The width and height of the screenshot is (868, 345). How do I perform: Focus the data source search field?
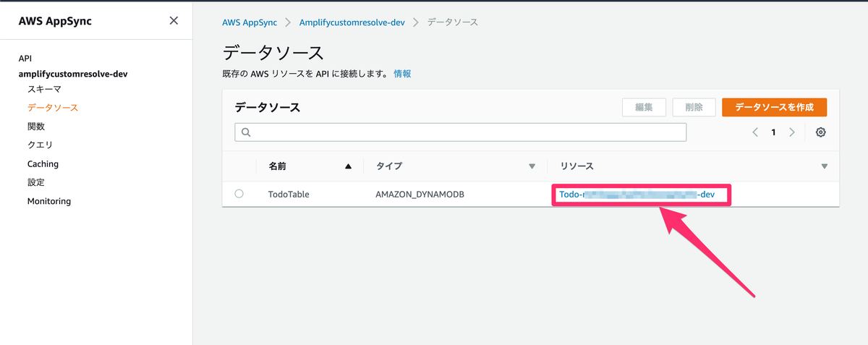pyautogui.click(x=461, y=132)
